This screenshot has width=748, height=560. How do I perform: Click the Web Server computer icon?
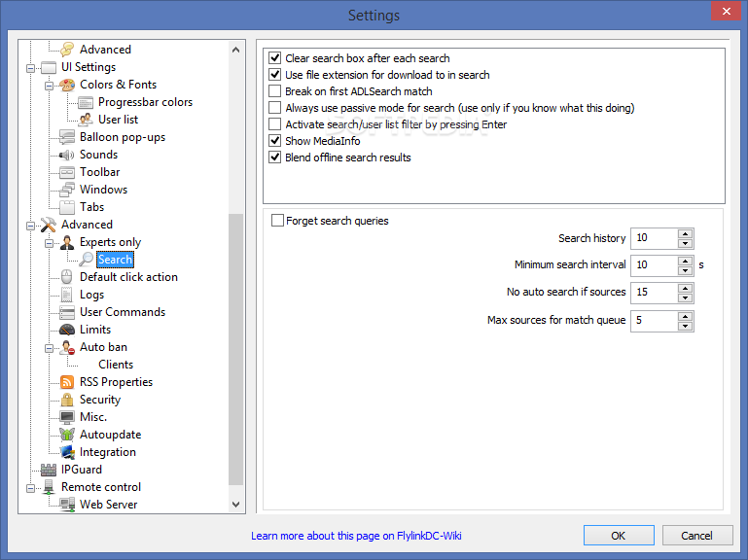67,505
